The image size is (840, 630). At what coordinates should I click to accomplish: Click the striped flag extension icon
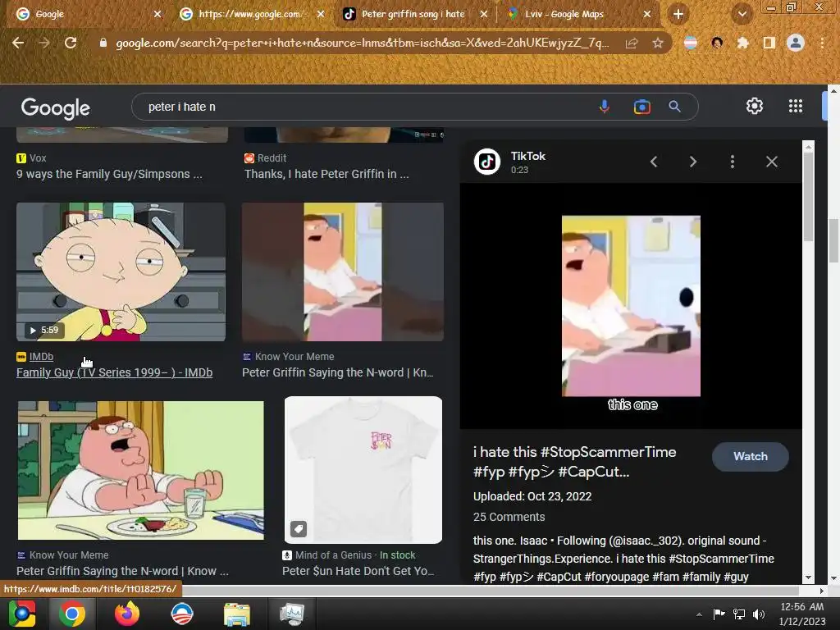(691, 43)
